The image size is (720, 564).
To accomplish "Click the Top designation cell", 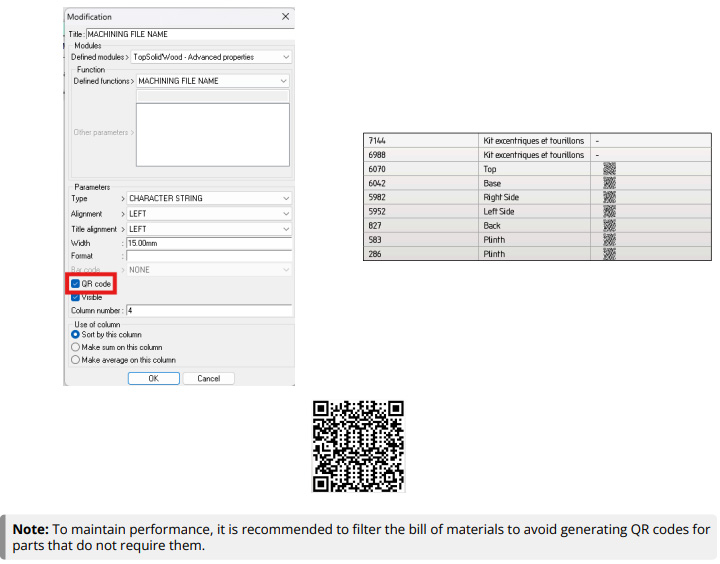I will tap(534, 169).
